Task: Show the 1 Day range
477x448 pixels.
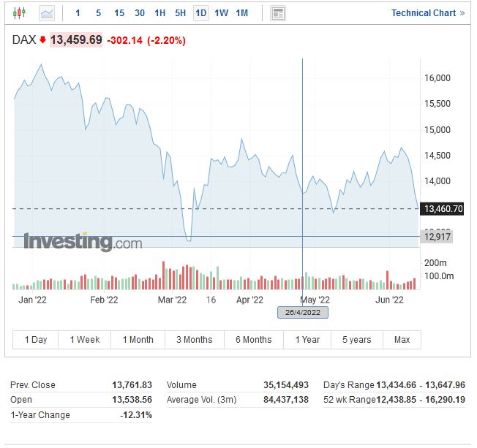Action: pyautogui.click(x=36, y=340)
